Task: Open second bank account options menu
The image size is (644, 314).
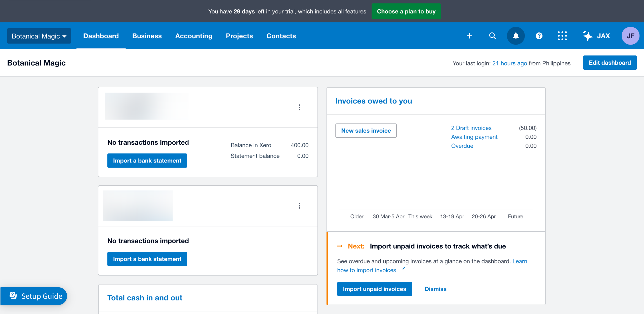Action: pos(299,206)
